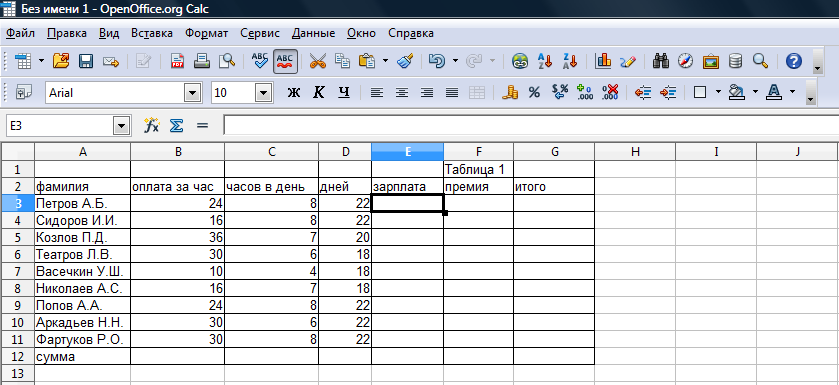Toggle AutoSpellcheck wavy ABC icon
The width and height of the screenshot is (839, 385).
286,61
